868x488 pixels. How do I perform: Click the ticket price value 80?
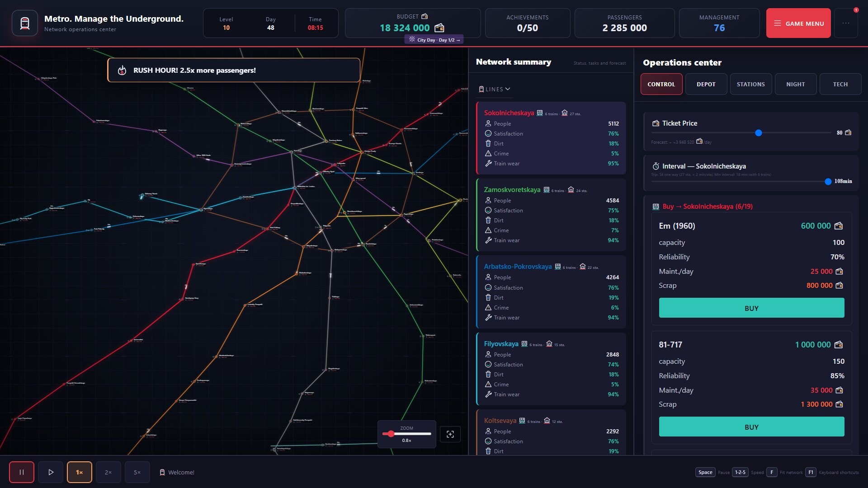[x=840, y=133]
